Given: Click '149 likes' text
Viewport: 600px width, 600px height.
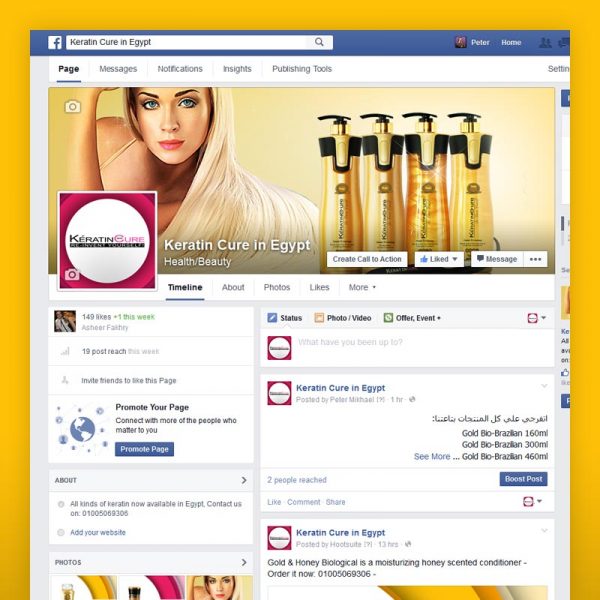Looking at the screenshot, I should (96, 317).
